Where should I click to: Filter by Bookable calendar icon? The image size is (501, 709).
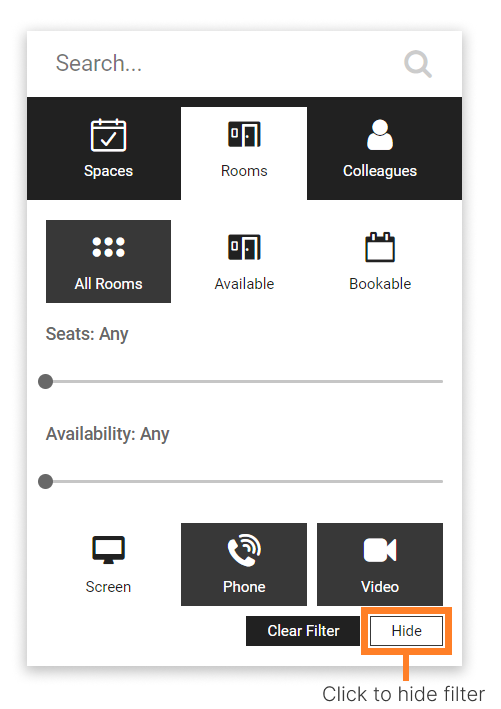pos(380,261)
